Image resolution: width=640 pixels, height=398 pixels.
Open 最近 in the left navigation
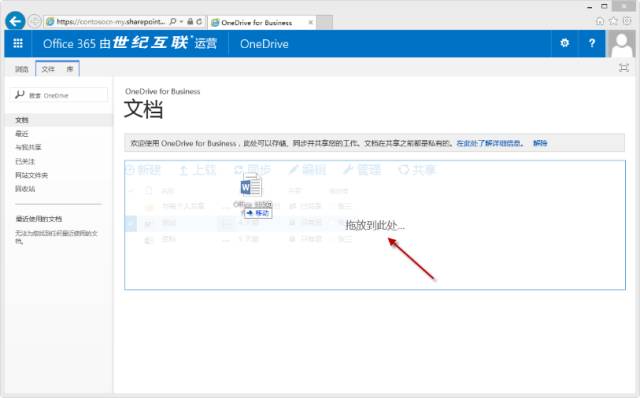[22, 133]
